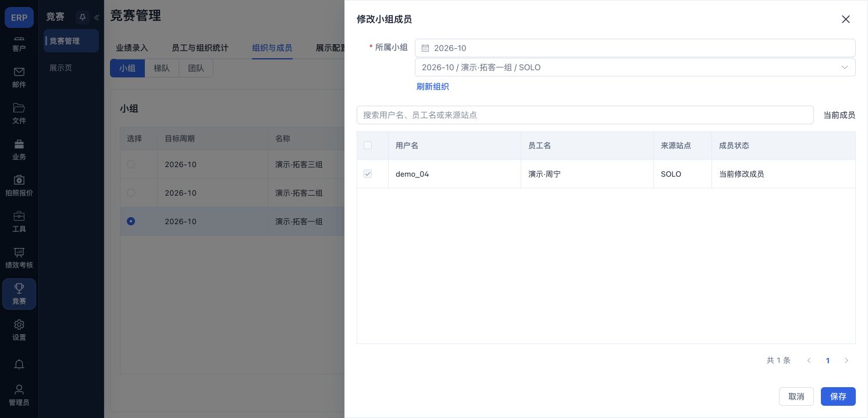Image resolution: width=868 pixels, height=418 pixels.
Task: Click the 共 1 条 total count
Action: 778,360
